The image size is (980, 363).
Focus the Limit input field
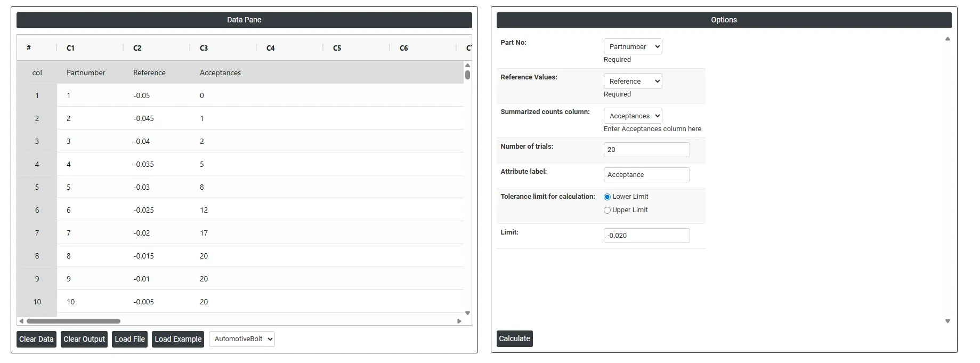646,236
